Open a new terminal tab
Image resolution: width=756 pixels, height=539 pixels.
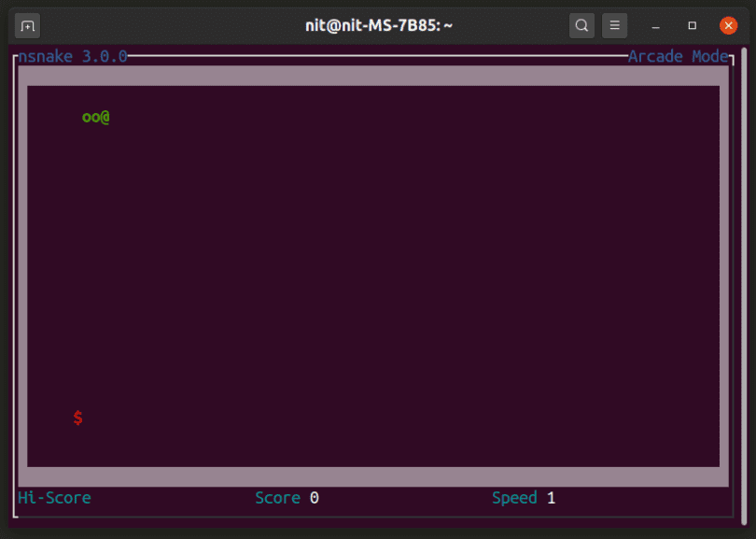tap(27, 25)
